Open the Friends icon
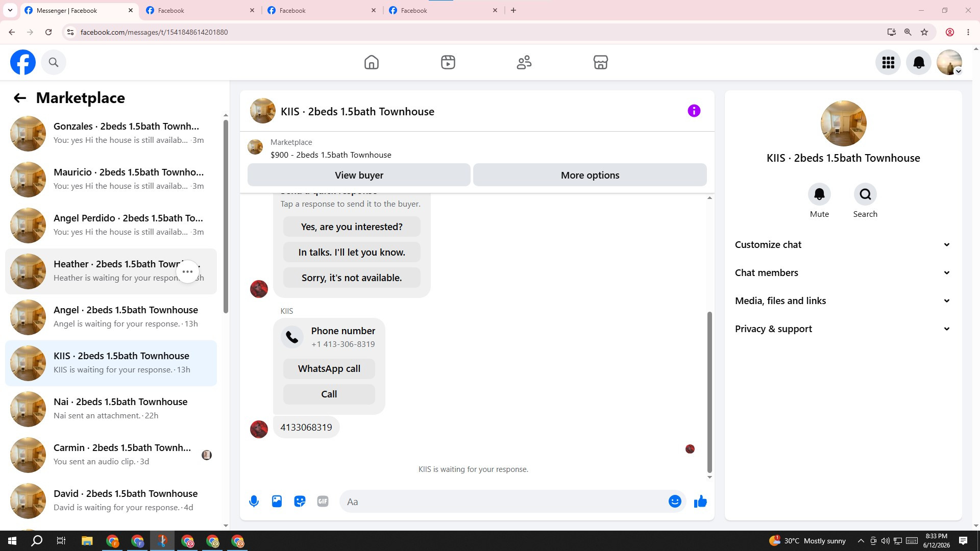 [x=524, y=62]
